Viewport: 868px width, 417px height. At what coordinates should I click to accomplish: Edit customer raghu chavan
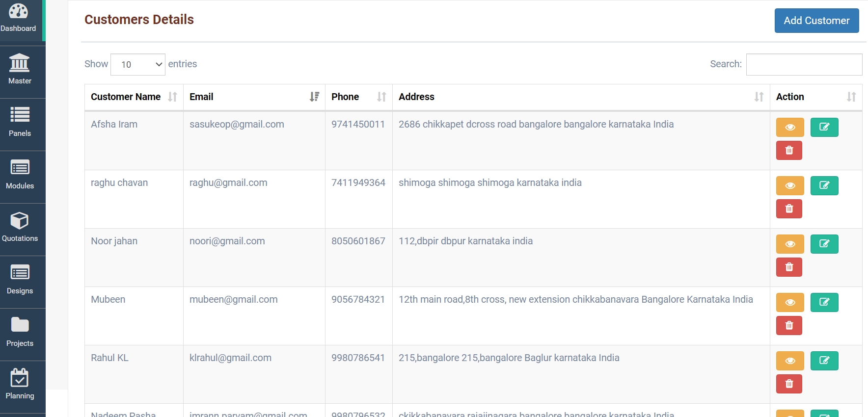(x=824, y=186)
